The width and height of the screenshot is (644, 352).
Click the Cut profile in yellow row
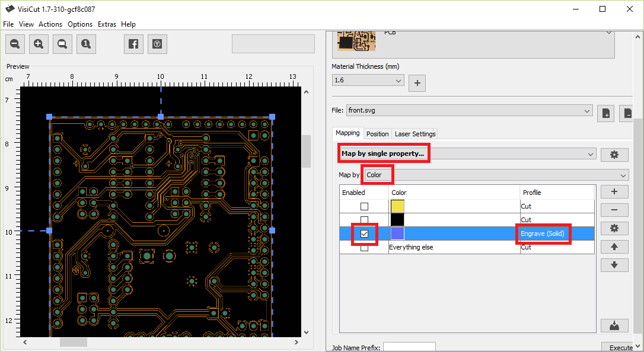pos(557,206)
